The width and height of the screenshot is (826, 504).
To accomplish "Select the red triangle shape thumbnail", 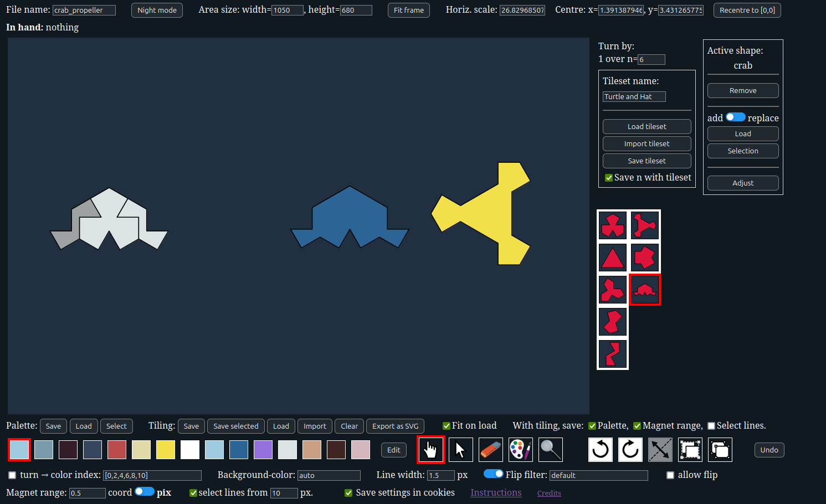I will (613, 258).
